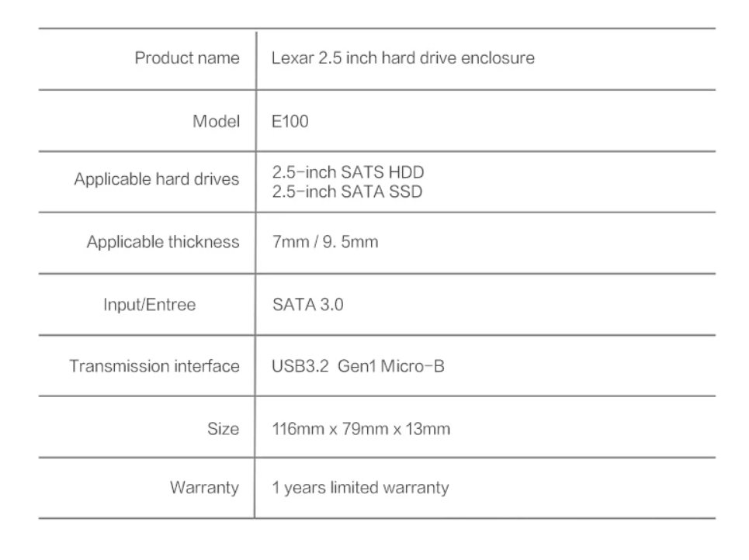The width and height of the screenshot is (749, 560).
Task: Select 'USB3.2 Gen1 Micro-B' value
Action: click(x=358, y=366)
